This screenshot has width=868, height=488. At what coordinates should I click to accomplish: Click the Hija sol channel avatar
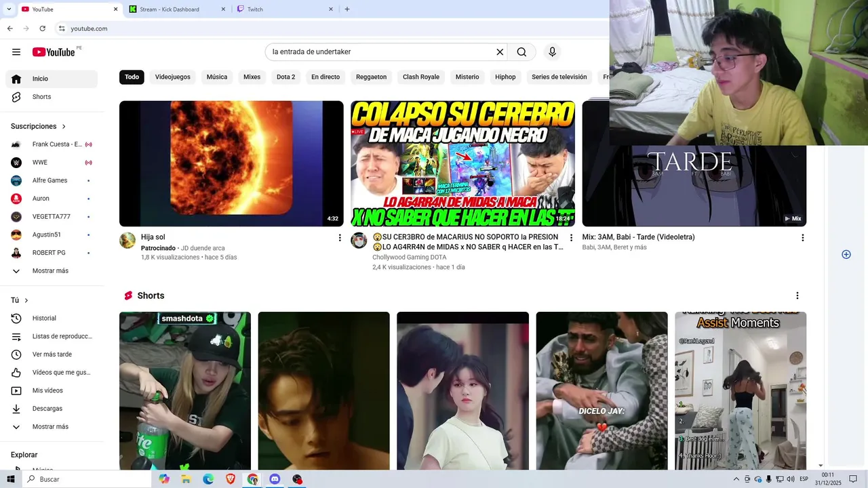click(x=127, y=241)
